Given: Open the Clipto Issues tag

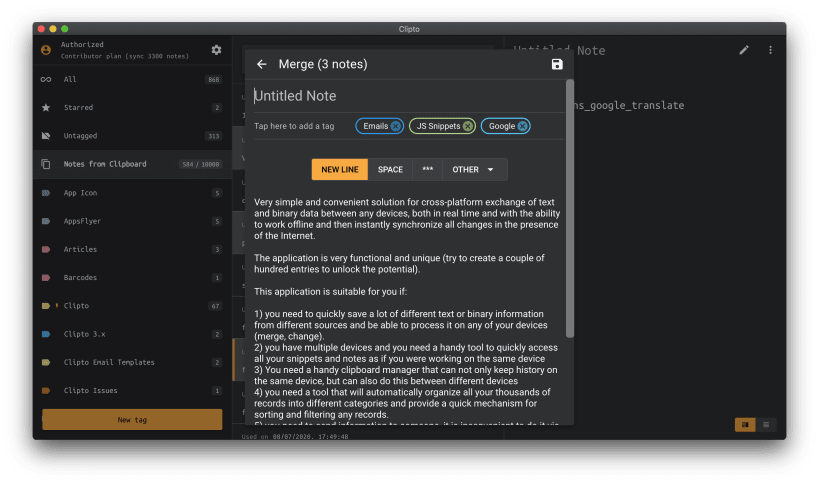Looking at the screenshot, I should (133, 390).
